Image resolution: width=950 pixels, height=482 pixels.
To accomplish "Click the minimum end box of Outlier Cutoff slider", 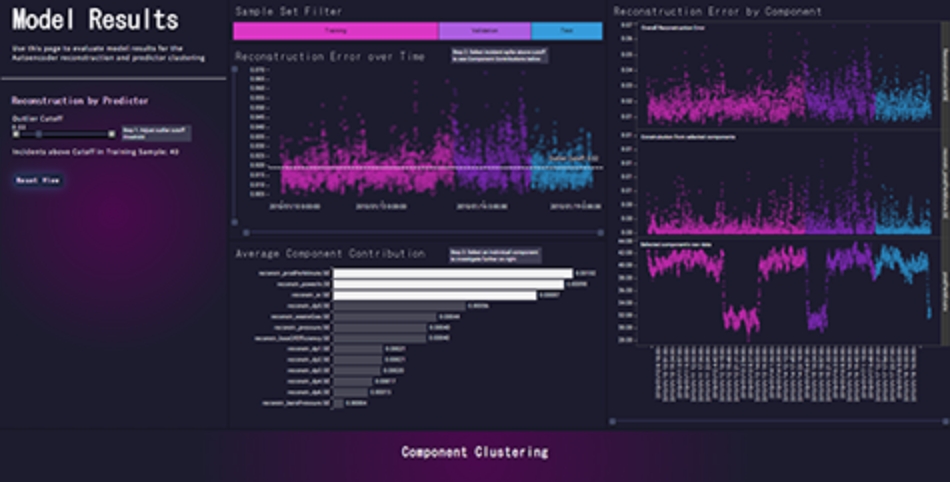I will coord(16,134).
